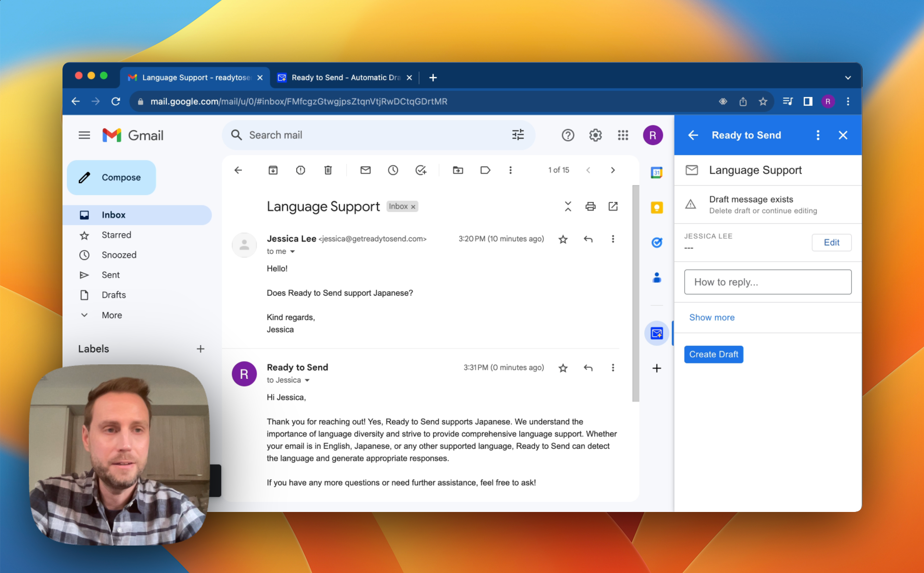This screenshot has height=573, width=924.
Task: Apply a label to conversation
Action: (x=485, y=170)
